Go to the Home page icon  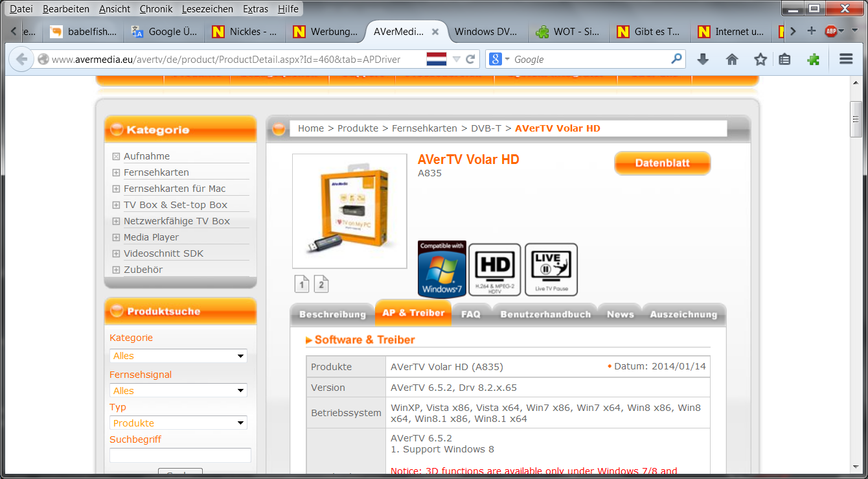(732, 59)
